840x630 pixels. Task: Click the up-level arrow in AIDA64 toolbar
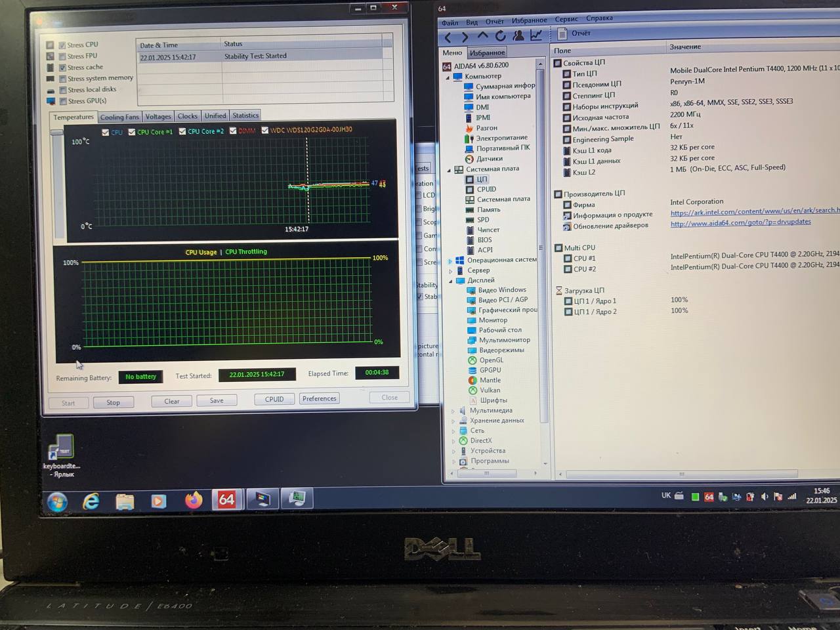click(x=483, y=35)
